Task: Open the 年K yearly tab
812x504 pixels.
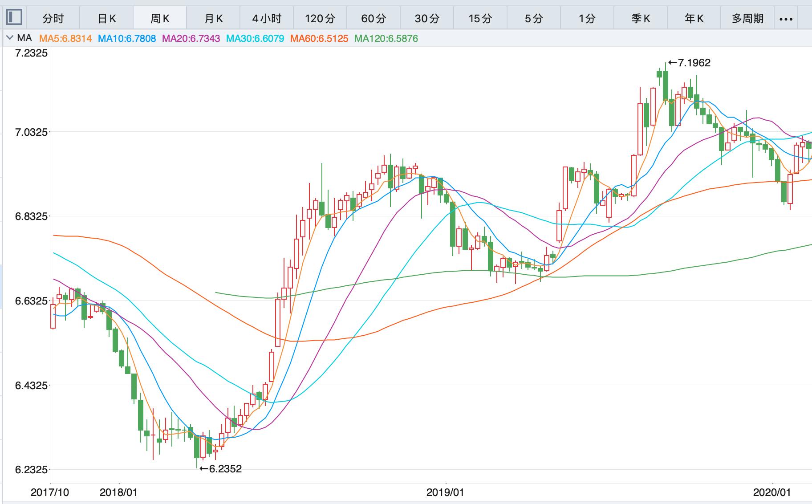Action: click(x=694, y=18)
